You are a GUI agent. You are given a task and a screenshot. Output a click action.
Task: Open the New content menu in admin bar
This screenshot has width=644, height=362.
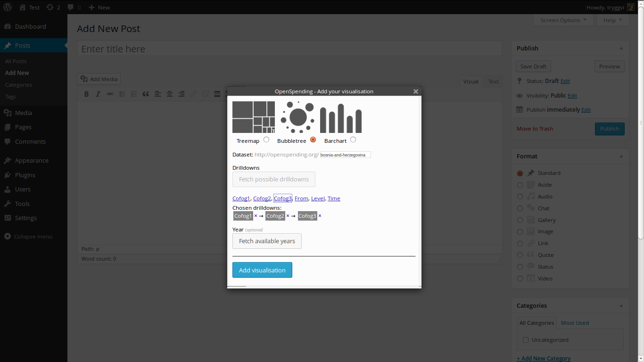click(99, 7)
